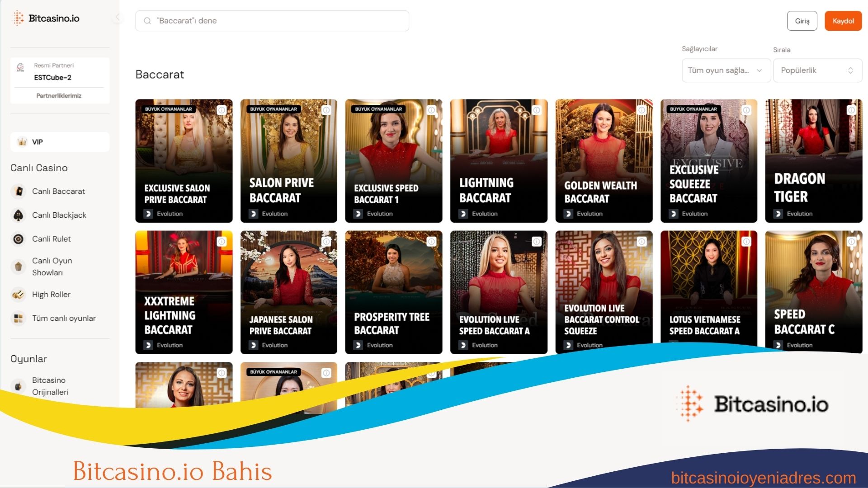This screenshot has height=488, width=868.
Task: Show info for Exclusive Salon Prive Baccarat
Action: click(x=222, y=110)
